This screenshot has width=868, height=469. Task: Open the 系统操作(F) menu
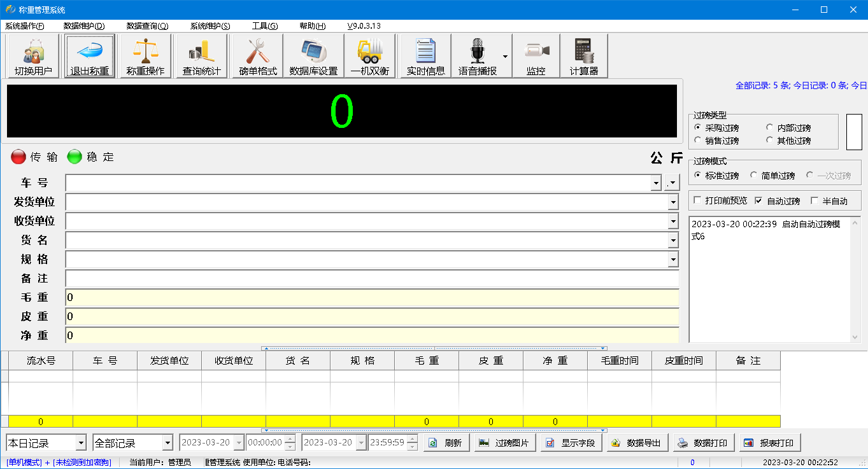coord(25,26)
